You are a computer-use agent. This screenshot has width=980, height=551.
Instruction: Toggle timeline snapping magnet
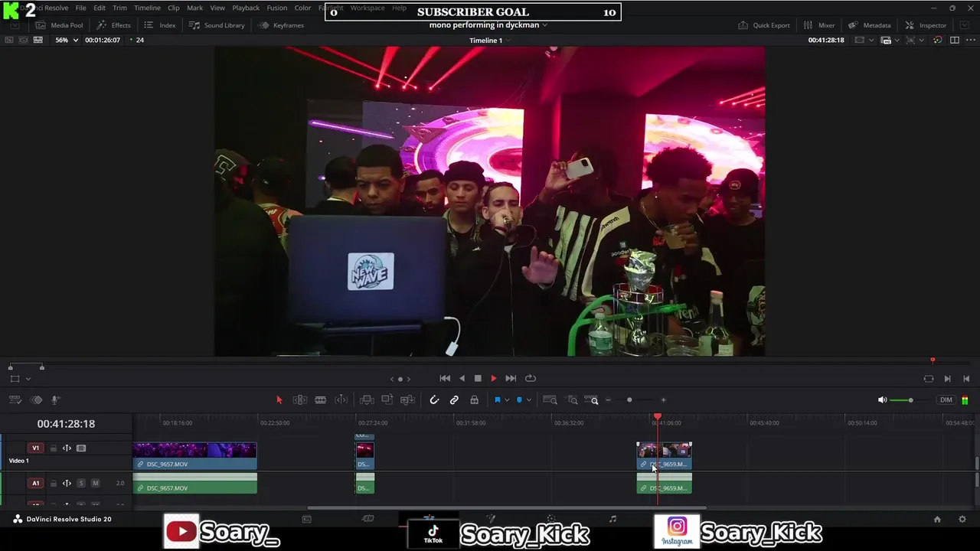tap(434, 400)
